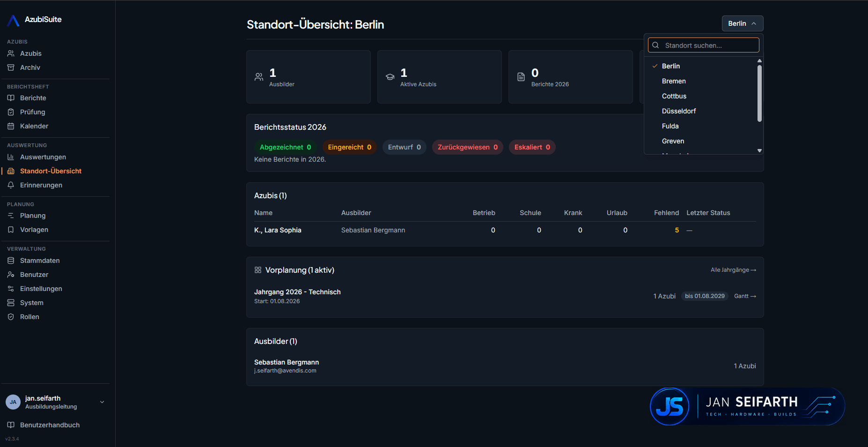The height and width of the screenshot is (447, 868).
Task: Select Bremen in the location list
Action: click(701, 81)
